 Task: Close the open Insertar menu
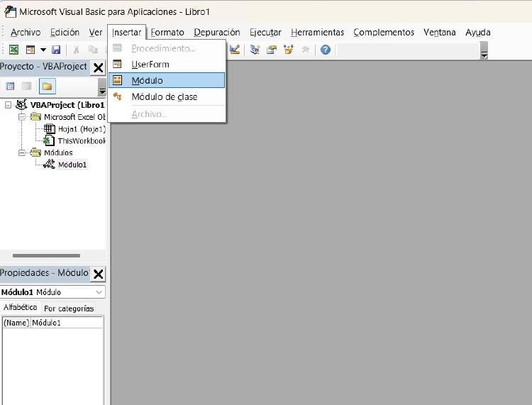click(126, 32)
